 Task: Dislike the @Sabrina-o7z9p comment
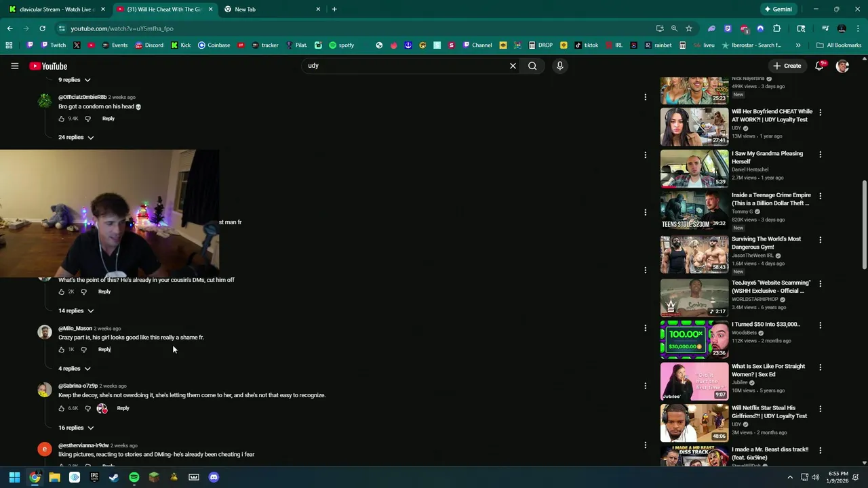[87, 409]
